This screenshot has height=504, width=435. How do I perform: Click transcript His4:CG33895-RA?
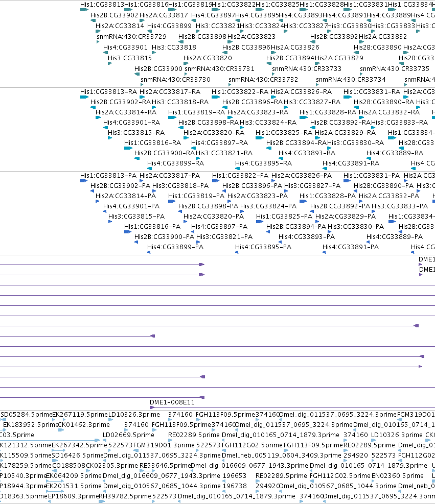[x=263, y=163]
